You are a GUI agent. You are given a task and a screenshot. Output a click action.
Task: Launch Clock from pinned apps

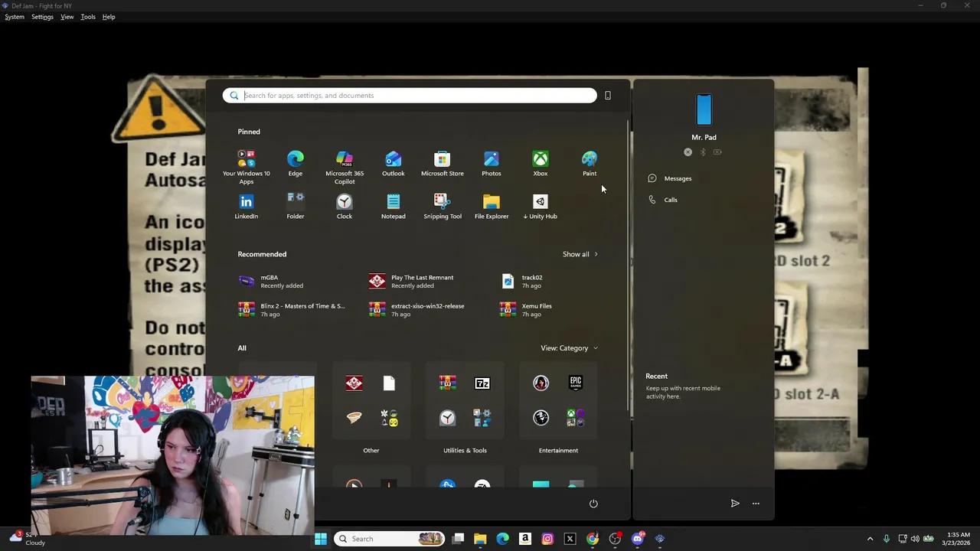coord(345,207)
